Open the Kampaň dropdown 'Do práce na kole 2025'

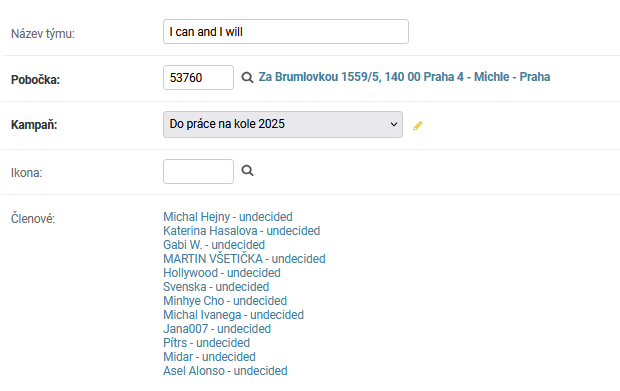click(x=283, y=125)
